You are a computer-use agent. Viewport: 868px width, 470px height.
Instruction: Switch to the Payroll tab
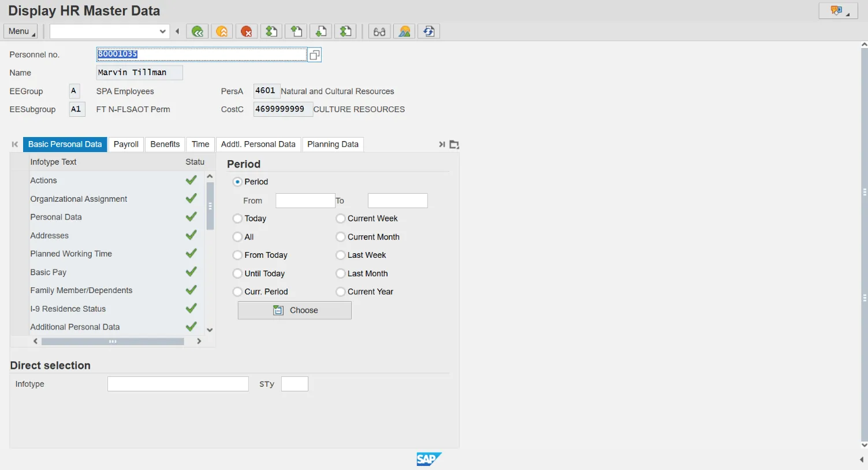(126, 145)
